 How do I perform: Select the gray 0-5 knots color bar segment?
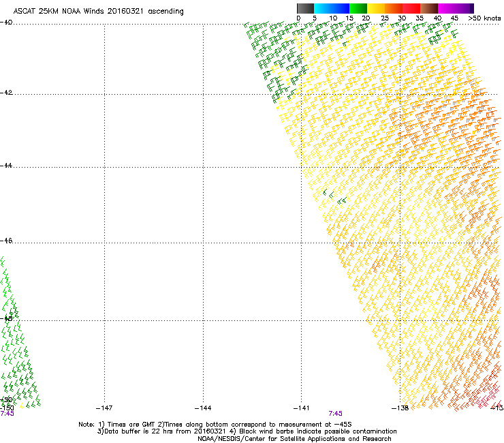305,8
